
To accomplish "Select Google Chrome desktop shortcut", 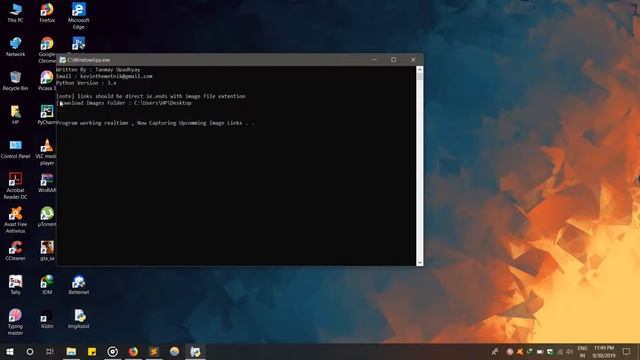I will (x=47, y=50).
